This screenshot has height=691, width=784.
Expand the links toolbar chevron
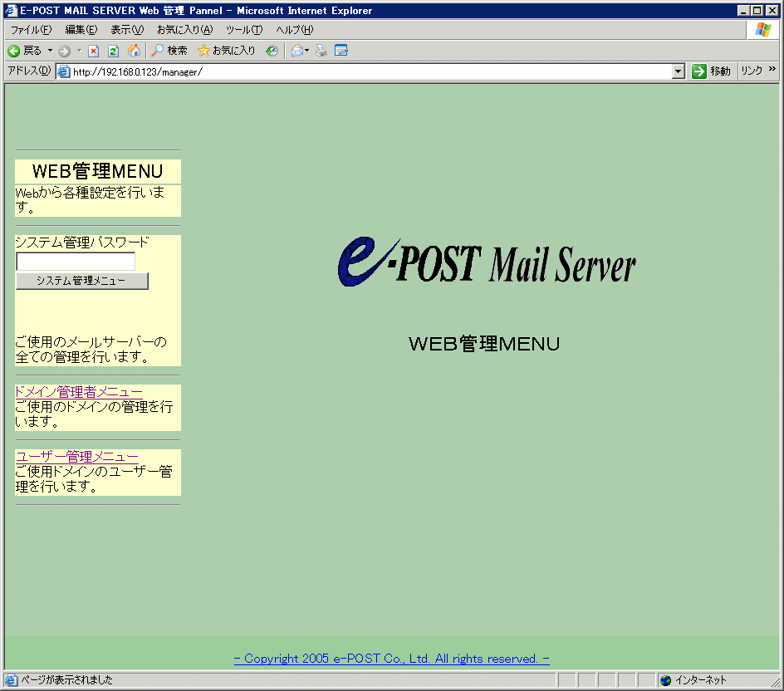(x=772, y=69)
